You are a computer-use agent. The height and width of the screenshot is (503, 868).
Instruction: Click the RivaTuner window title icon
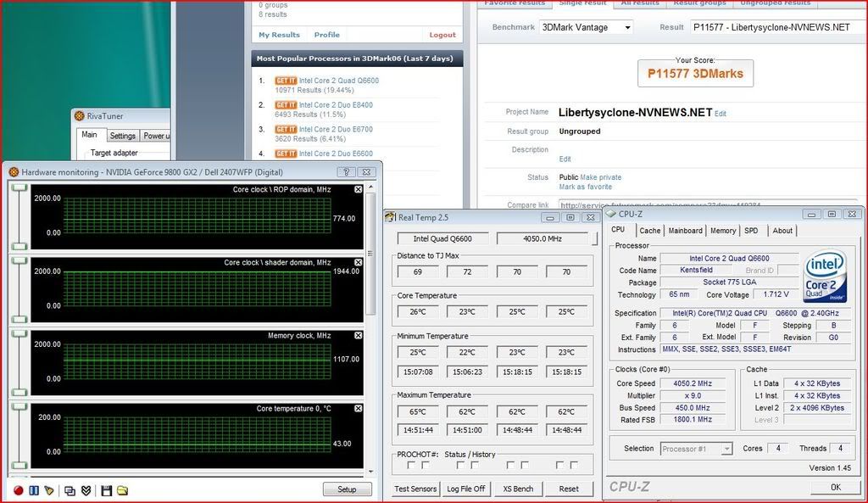tap(80, 115)
